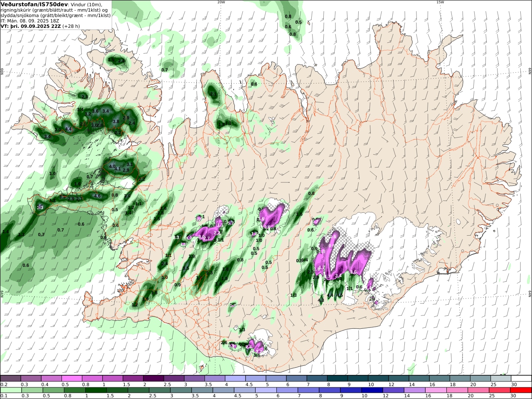This screenshot has height=399, width=532.
Task: Click the 4.1 precipitation value on the map
Action: click(118, 169)
